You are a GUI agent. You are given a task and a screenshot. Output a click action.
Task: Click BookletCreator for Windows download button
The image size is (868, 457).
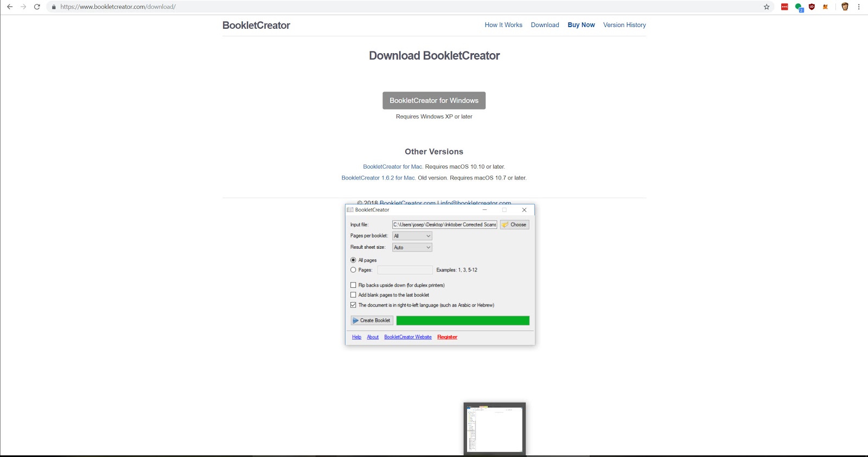[x=434, y=100]
